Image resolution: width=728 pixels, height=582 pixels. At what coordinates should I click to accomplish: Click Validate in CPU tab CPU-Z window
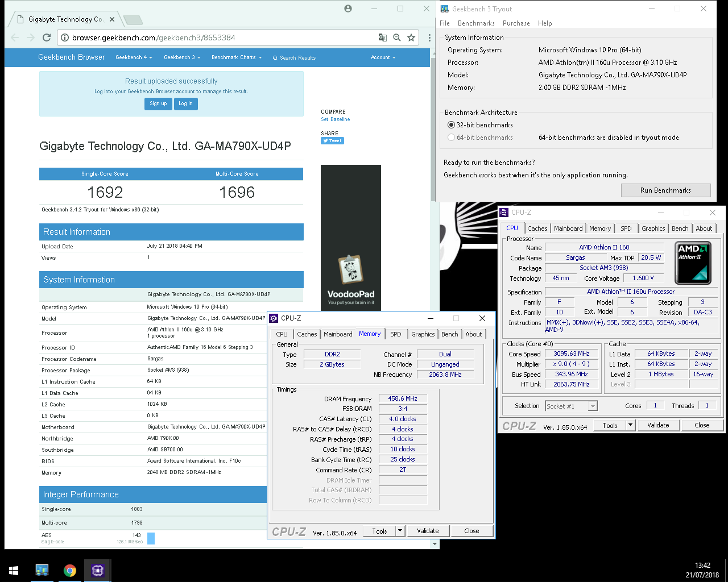point(658,425)
